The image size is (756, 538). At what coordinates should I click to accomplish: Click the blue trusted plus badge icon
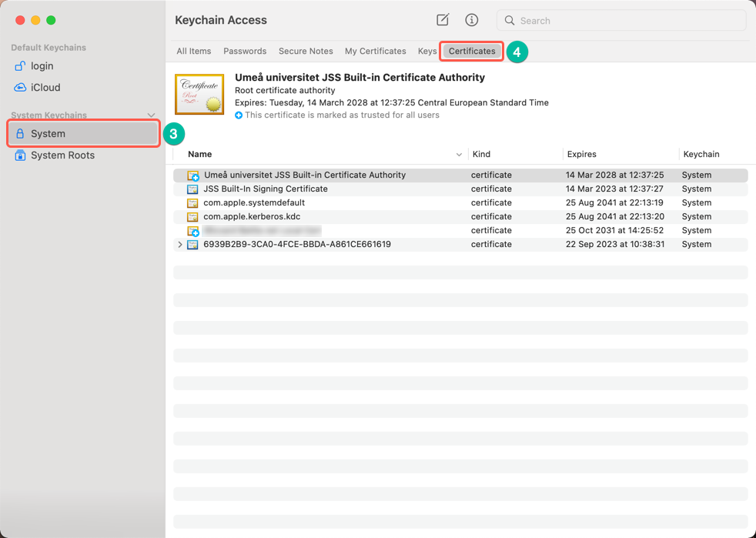(x=238, y=115)
